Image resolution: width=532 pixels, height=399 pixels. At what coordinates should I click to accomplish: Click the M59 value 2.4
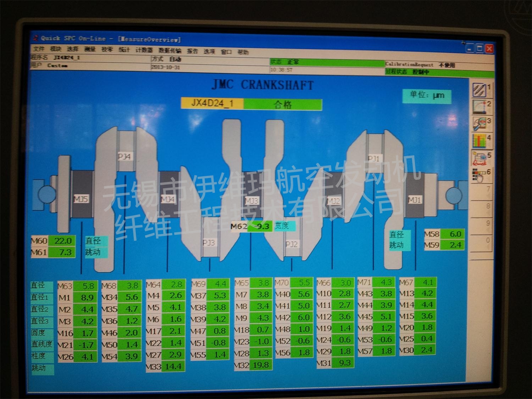coord(452,245)
